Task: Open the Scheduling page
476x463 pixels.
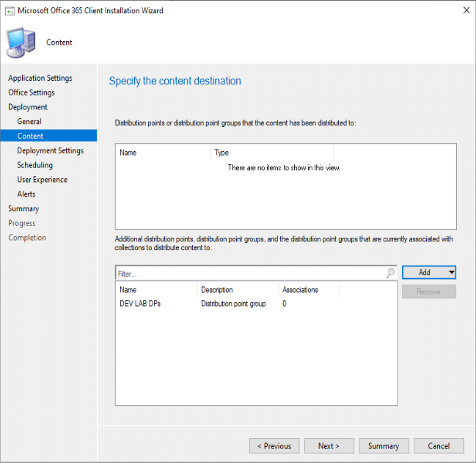Action: pyautogui.click(x=34, y=165)
